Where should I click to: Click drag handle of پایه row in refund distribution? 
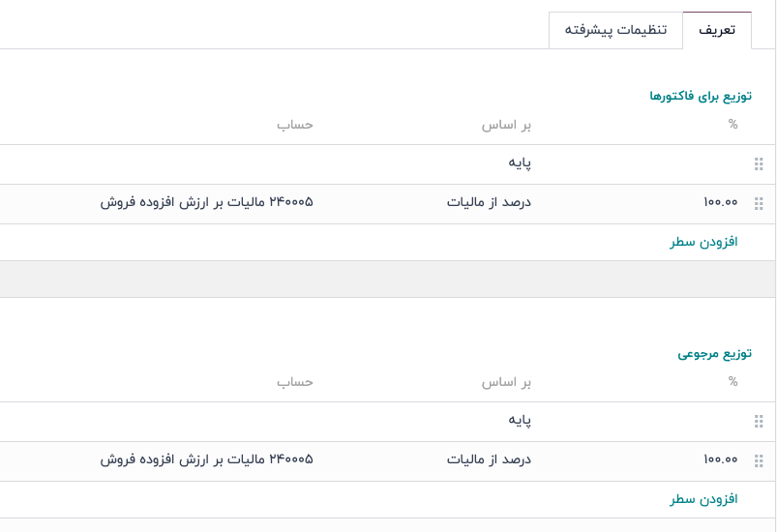(x=759, y=421)
